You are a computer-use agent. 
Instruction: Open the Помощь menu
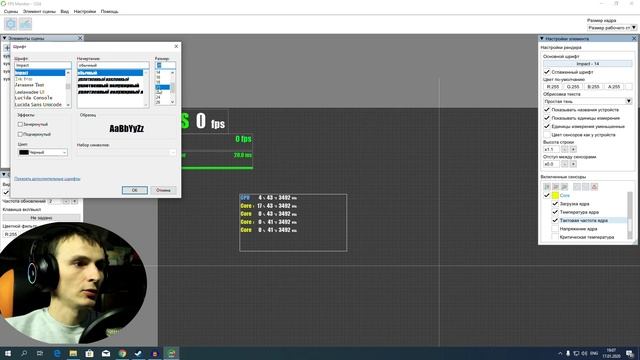pyautogui.click(x=109, y=11)
